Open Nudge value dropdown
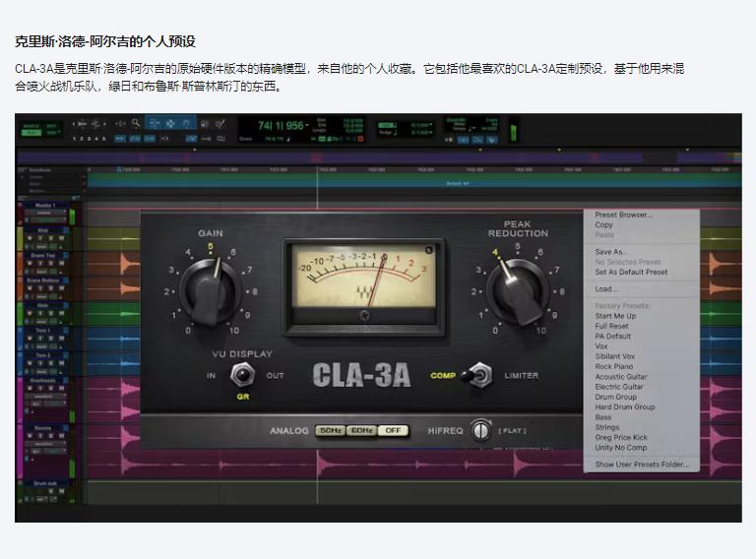 coord(430,133)
